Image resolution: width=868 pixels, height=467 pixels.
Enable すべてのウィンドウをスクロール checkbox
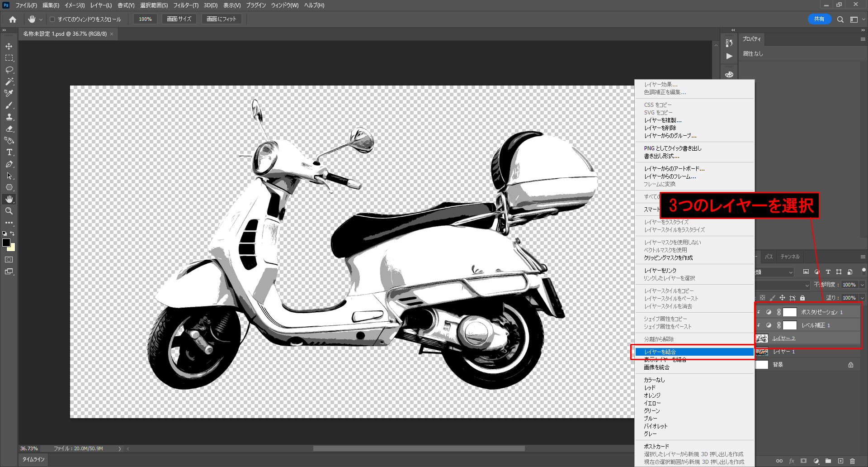[x=52, y=19]
